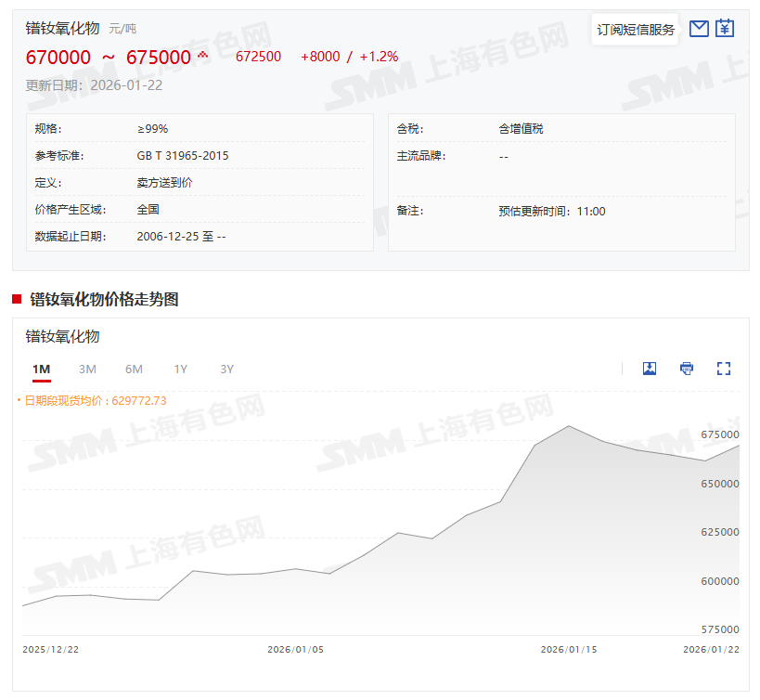Click the 670000 ~ 675000 price range

[x=108, y=58]
